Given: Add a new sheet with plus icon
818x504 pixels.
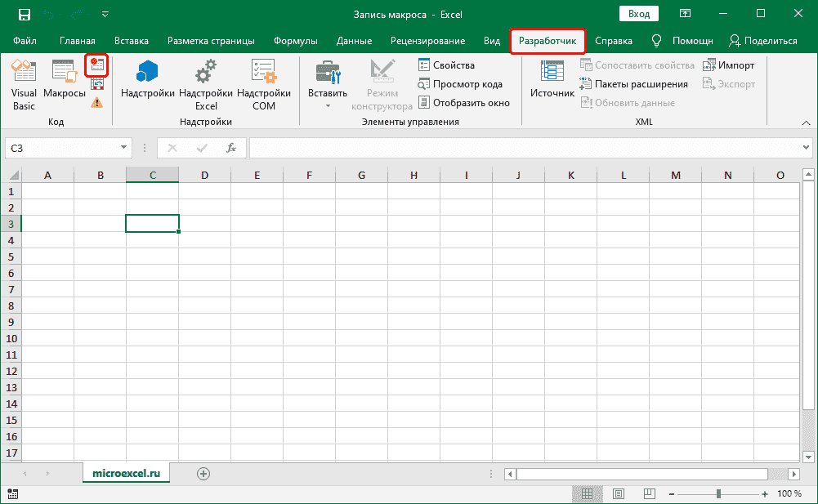Looking at the screenshot, I should (x=203, y=474).
